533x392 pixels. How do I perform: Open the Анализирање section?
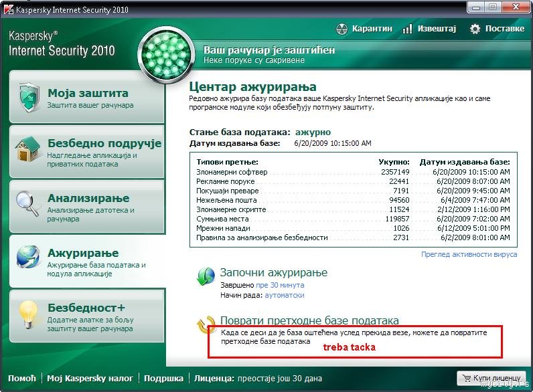(x=87, y=207)
